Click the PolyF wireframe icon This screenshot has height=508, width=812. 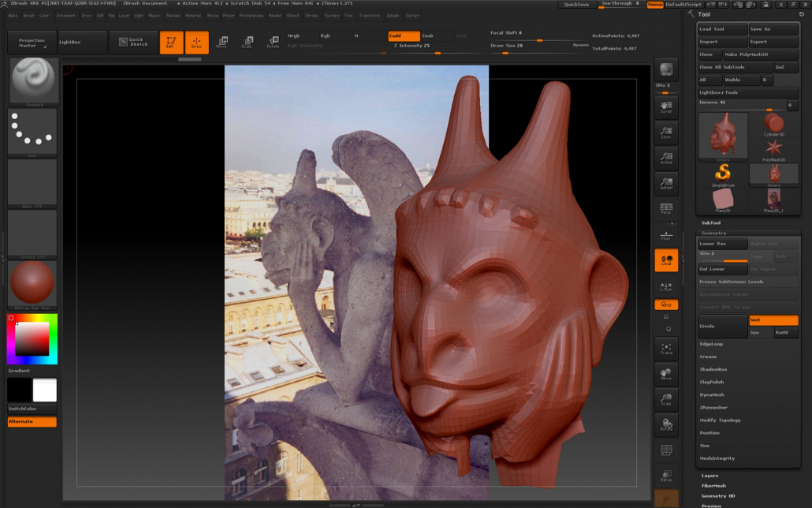pos(666,450)
